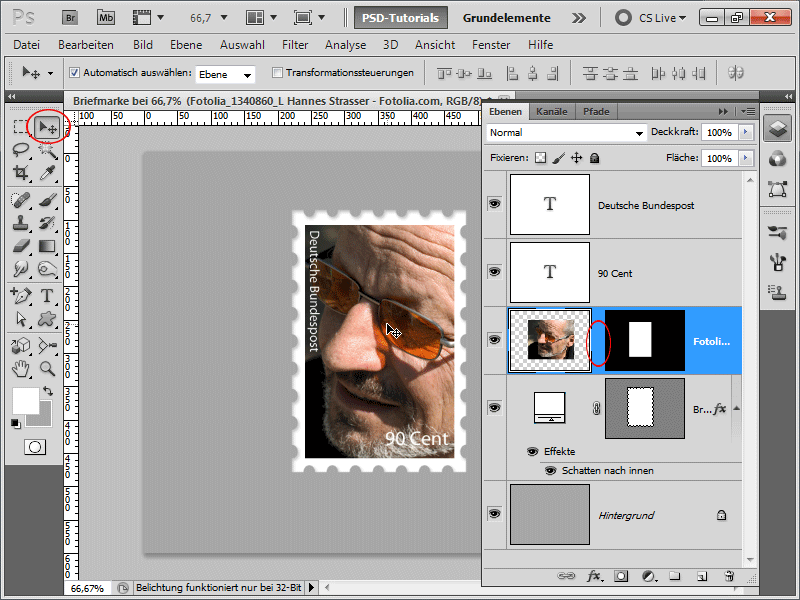Select the Magic Wand tool
This screenshot has height=600, width=800.
pyautogui.click(x=47, y=150)
